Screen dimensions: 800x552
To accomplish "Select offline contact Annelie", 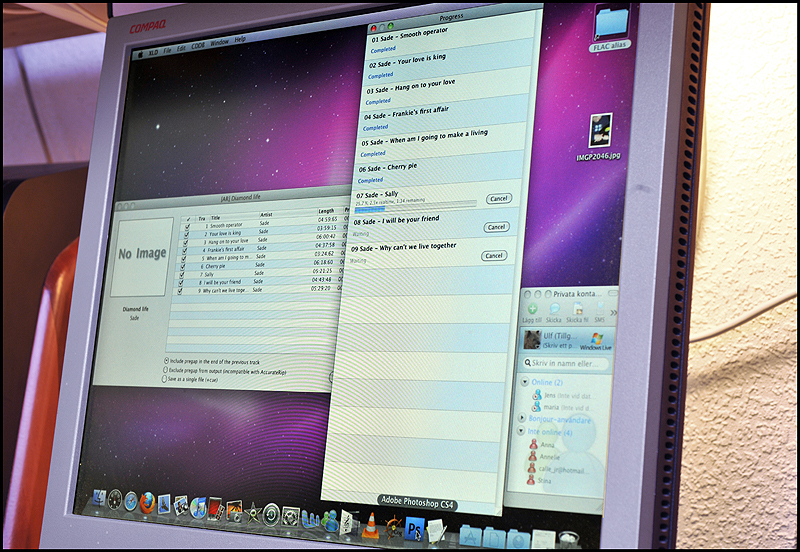I will (544, 457).
